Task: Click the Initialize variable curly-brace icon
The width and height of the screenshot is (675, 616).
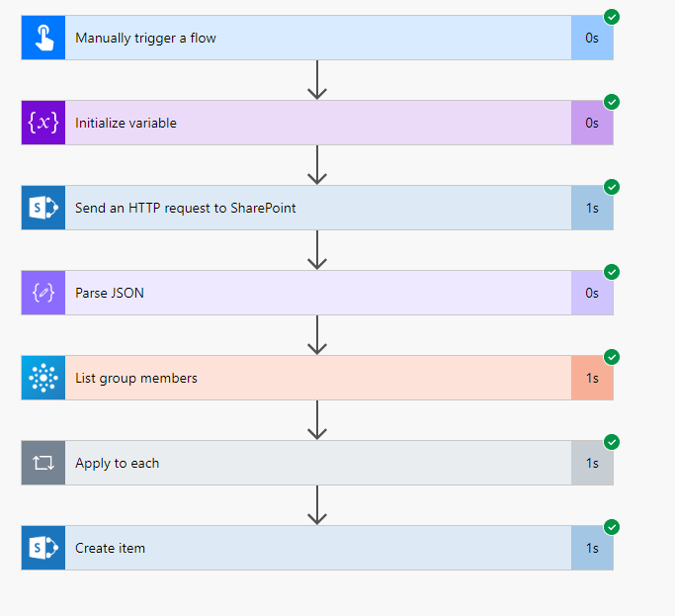Action: 43,123
